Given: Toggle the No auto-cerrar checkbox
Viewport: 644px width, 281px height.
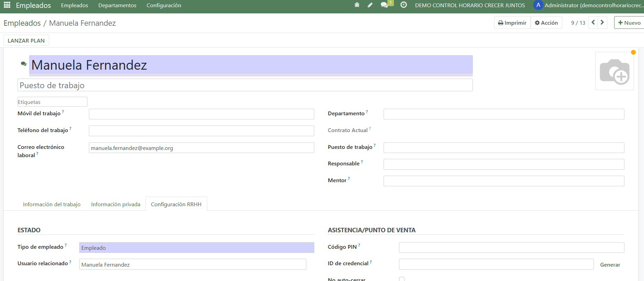Looking at the screenshot, I should (x=402, y=279).
